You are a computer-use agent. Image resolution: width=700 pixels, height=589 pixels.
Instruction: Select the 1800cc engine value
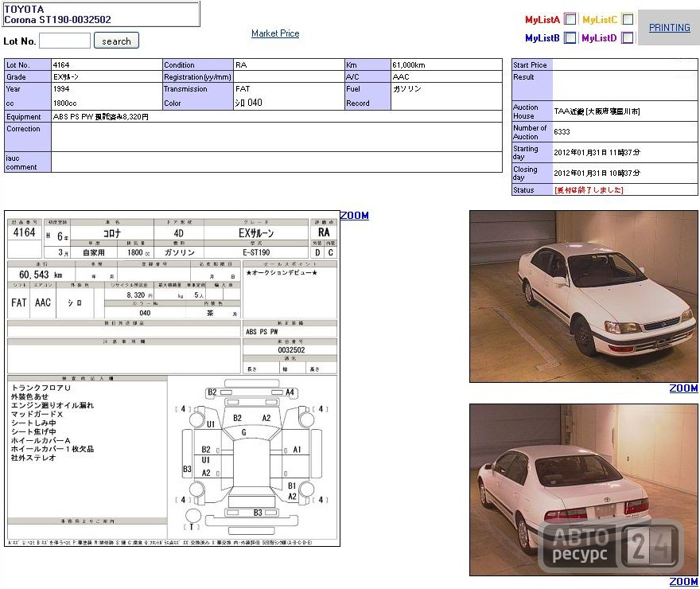tap(64, 103)
